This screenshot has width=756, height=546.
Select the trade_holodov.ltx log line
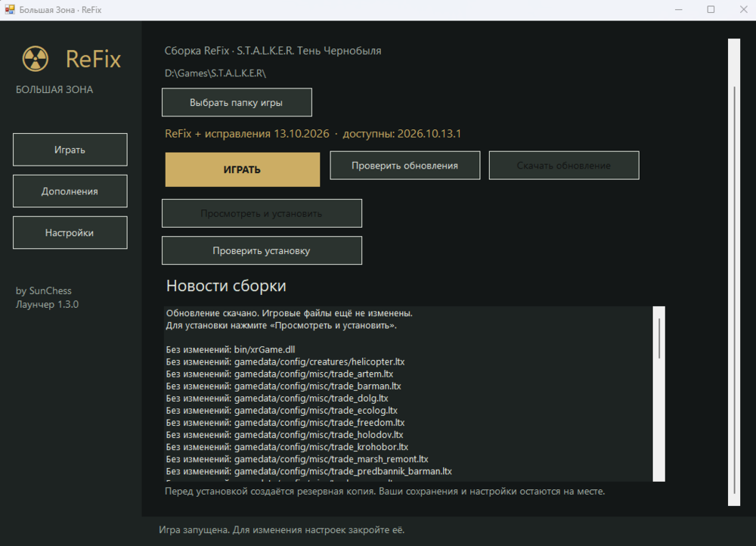284,435
